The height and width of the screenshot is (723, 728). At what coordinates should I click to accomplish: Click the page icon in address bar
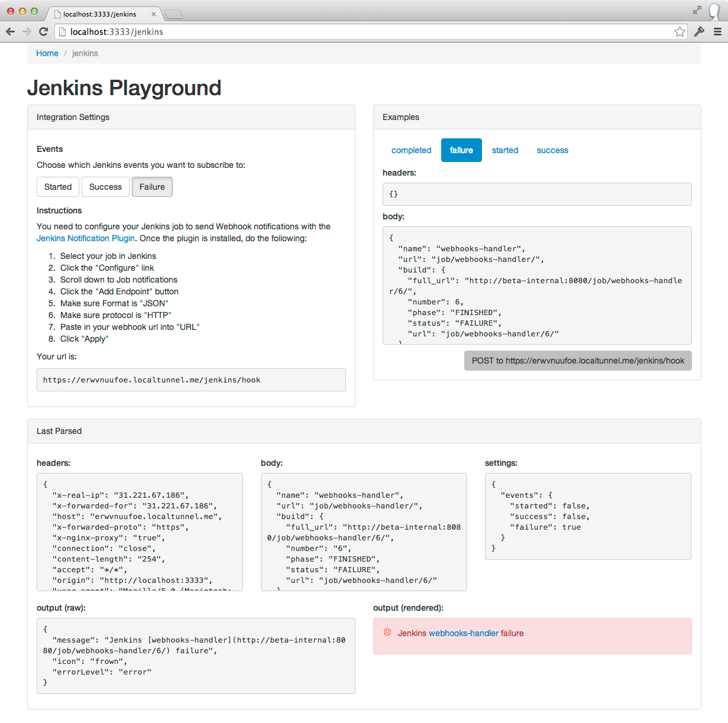(63, 32)
